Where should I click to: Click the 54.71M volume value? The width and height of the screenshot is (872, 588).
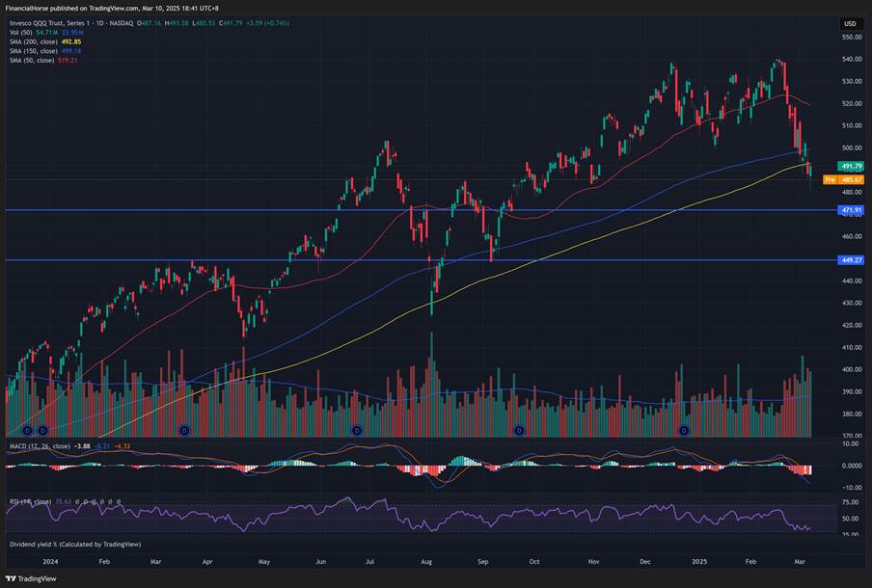click(46, 33)
